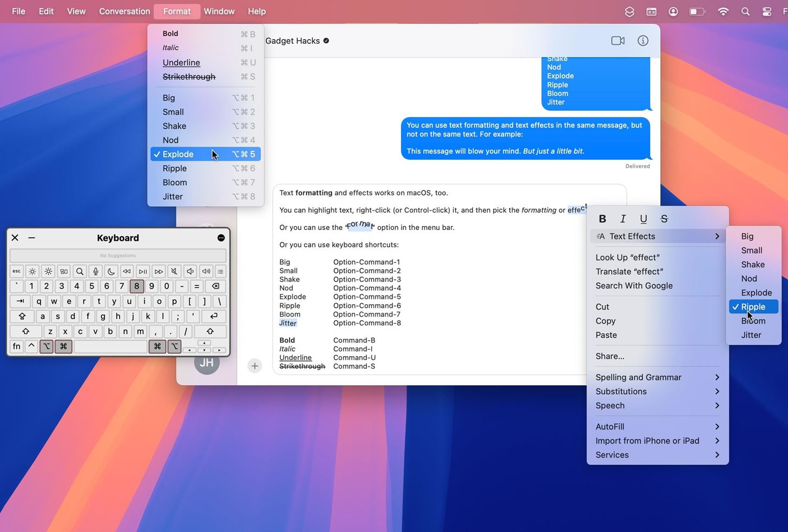Select Search With Google in the context menu
788x532 pixels.
click(x=658, y=286)
